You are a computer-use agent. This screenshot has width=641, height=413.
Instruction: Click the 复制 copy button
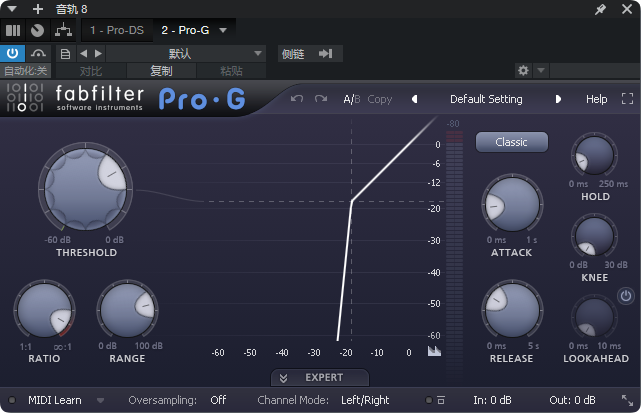[161, 71]
